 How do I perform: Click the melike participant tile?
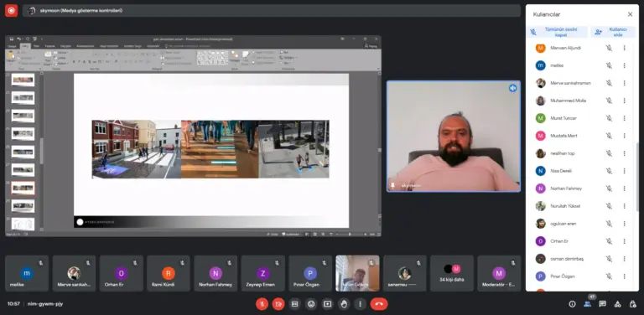[27, 273]
